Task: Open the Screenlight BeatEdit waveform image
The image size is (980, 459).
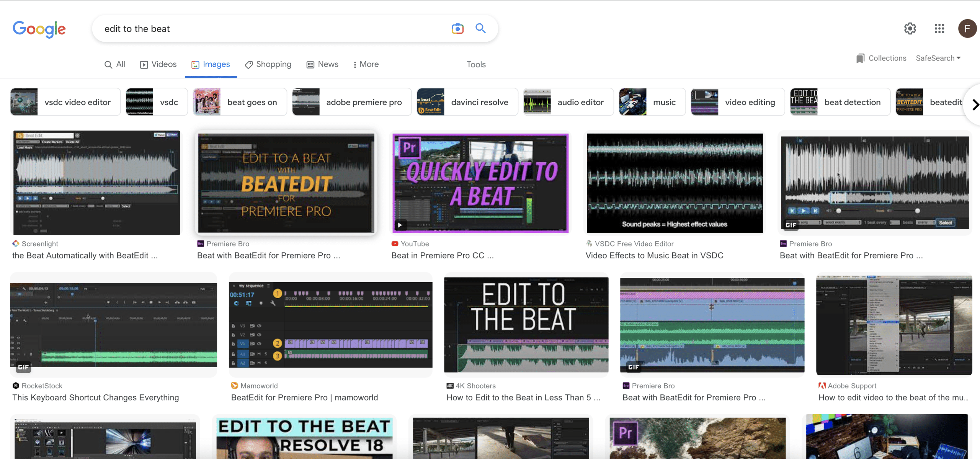Action: click(96, 183)
